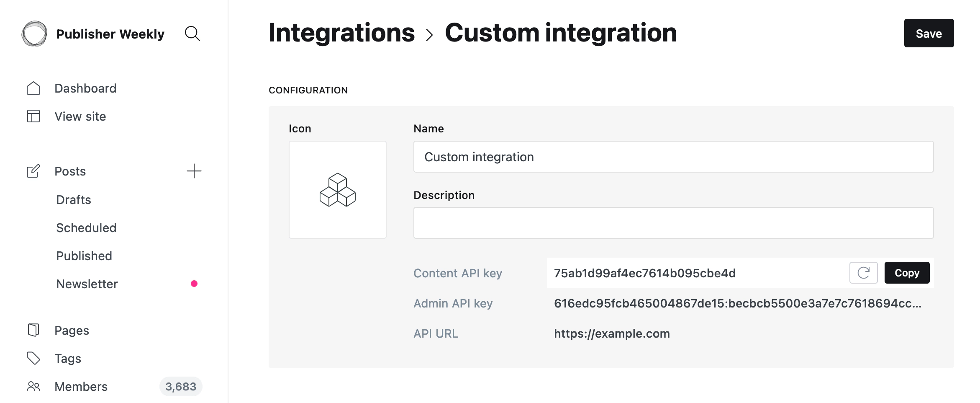
Task: Click the Pages icon in sidebar
Action: click(x=33, y=330)
